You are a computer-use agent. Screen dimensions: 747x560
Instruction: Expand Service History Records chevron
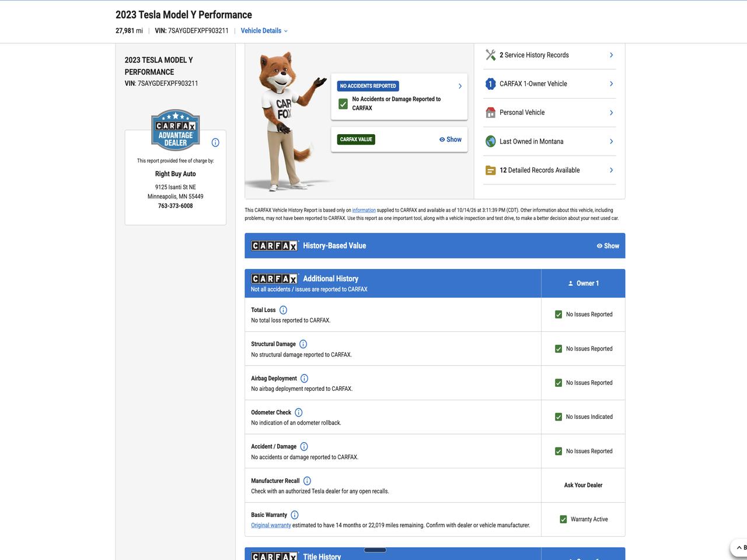pyautogui.click(x=611, y=55)
